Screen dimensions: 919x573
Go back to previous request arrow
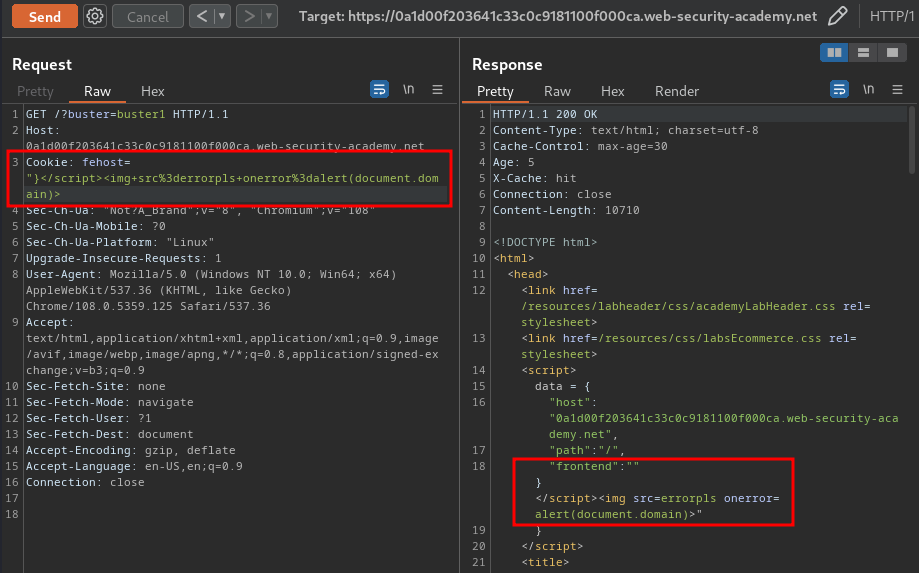202,16
